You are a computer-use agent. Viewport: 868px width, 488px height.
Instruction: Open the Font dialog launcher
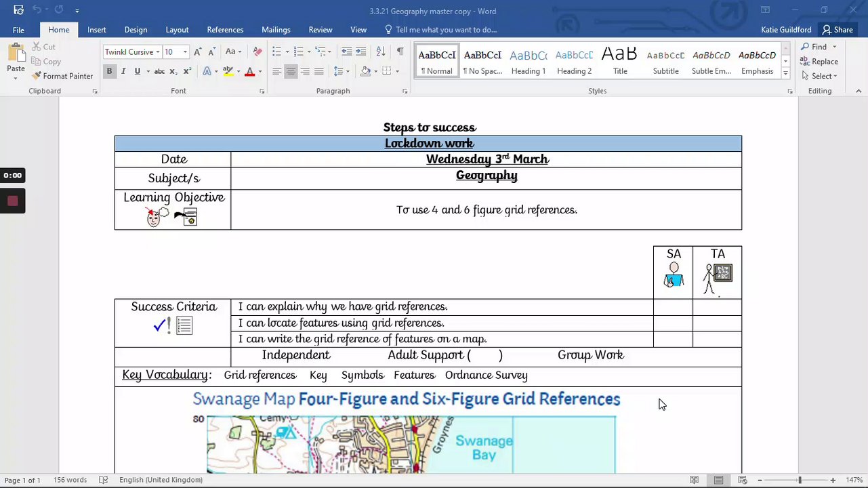(x=262, y=91)
